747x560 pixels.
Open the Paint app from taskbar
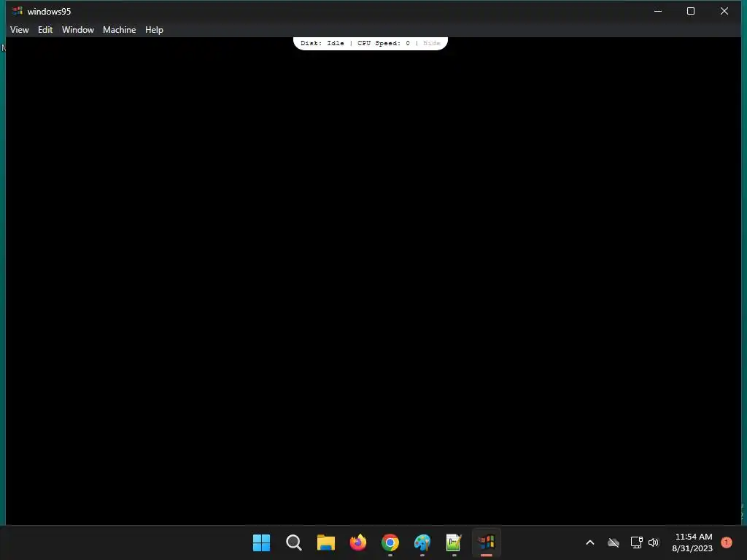422,542
